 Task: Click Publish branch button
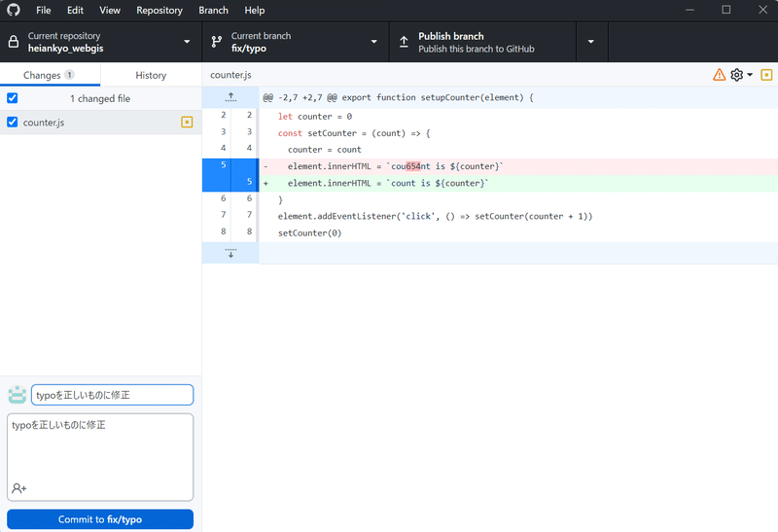point(482,42)
